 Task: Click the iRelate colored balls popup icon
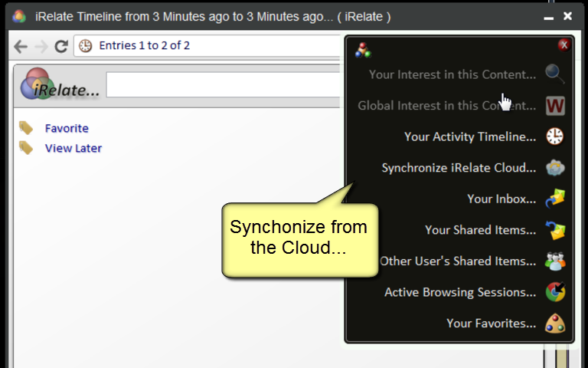pos(363,51)
